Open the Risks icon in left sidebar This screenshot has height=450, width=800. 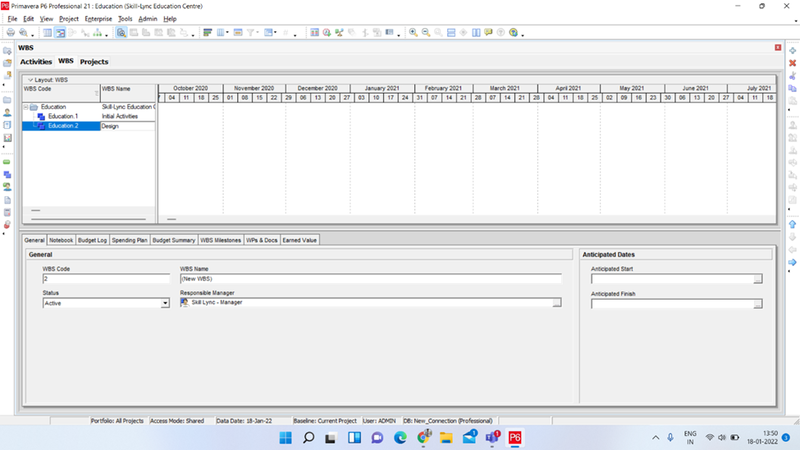pos(7,224)
